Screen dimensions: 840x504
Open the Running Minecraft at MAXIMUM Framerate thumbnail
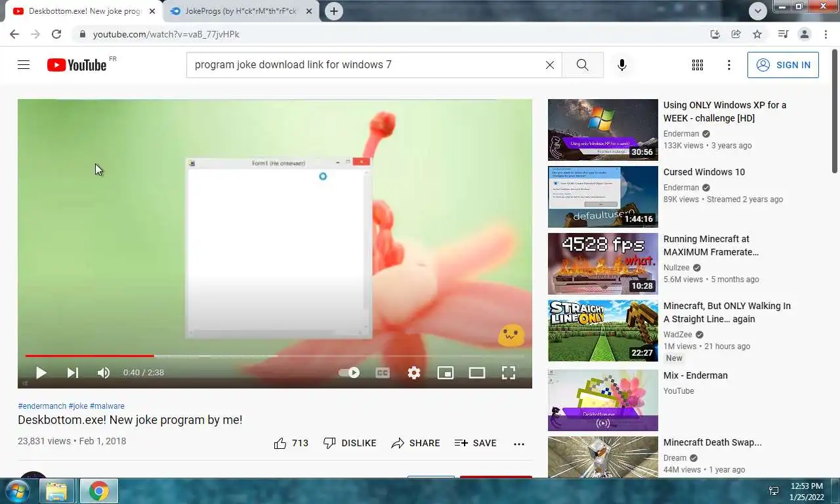pos(603,264)
